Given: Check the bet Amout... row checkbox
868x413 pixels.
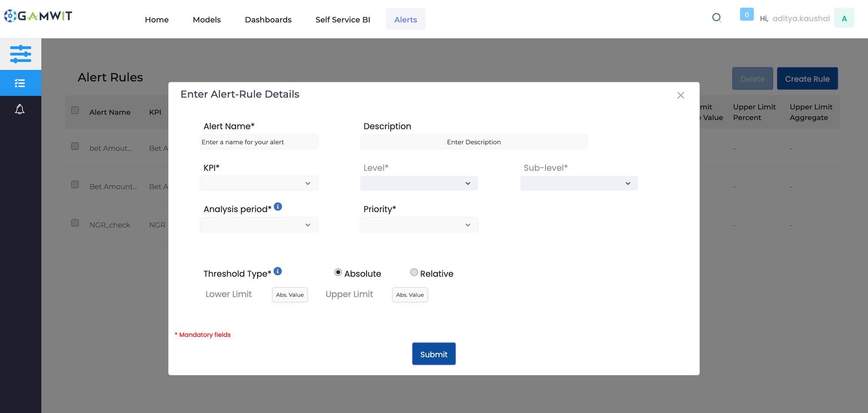Looking at the screenshot, I should tap(75, 146).
